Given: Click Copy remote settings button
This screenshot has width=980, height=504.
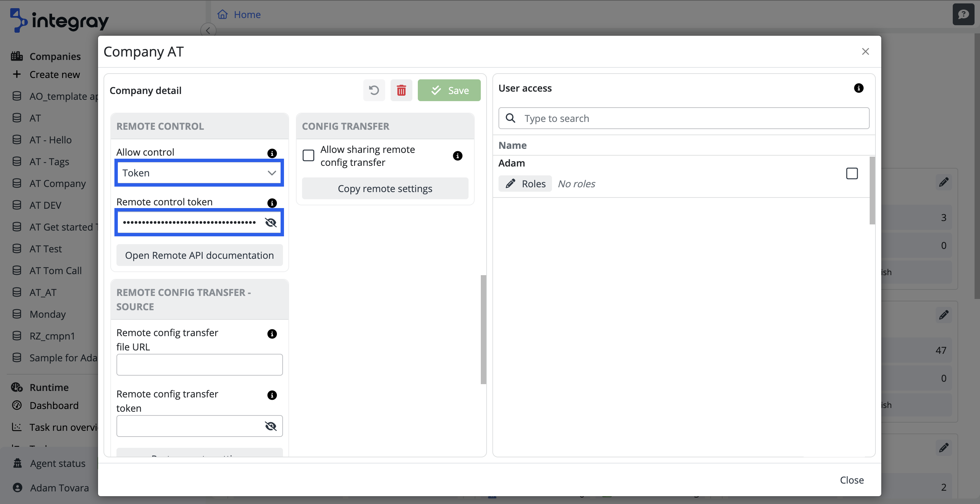Looking at the screenshot, I should [385, 188].
